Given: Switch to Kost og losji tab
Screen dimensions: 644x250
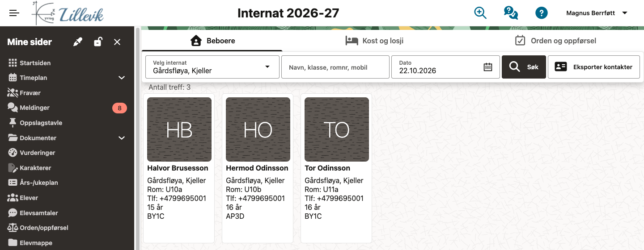Looking at the screenshot, I should (374, 41).
